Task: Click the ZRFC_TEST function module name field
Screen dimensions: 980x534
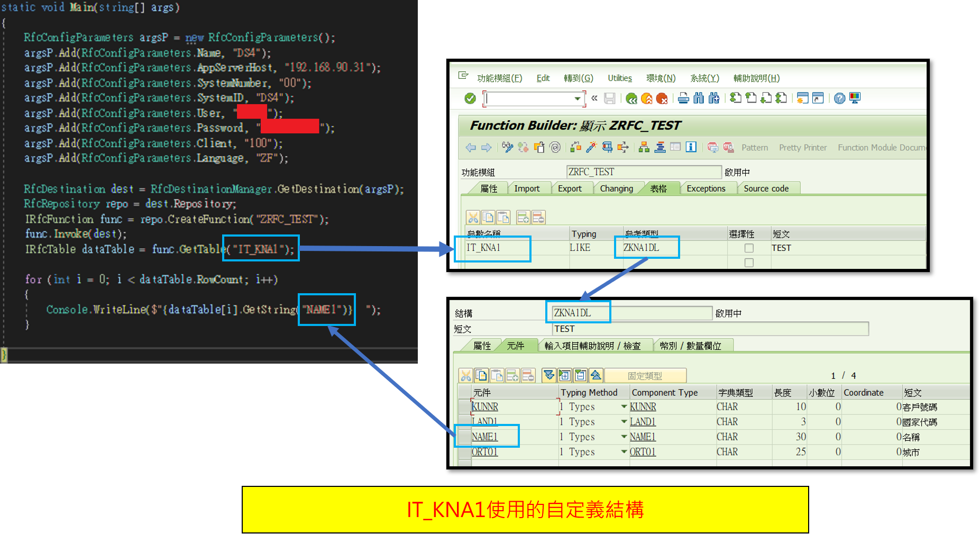Action: 643,172
